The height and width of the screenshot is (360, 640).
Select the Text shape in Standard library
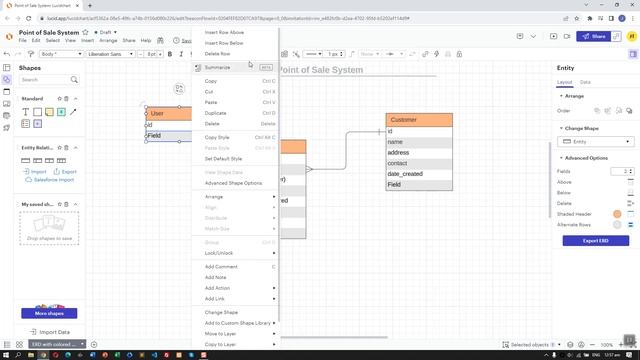tap(25, 112)
